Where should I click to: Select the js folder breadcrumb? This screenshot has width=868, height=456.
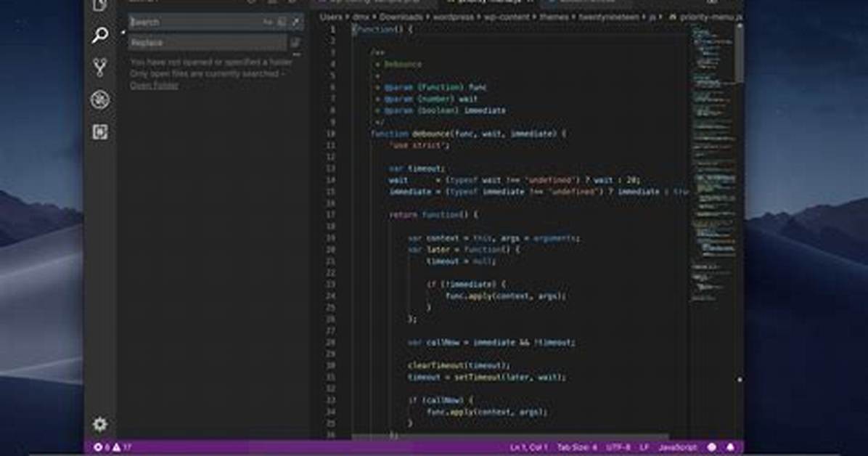tap(652, 17)
